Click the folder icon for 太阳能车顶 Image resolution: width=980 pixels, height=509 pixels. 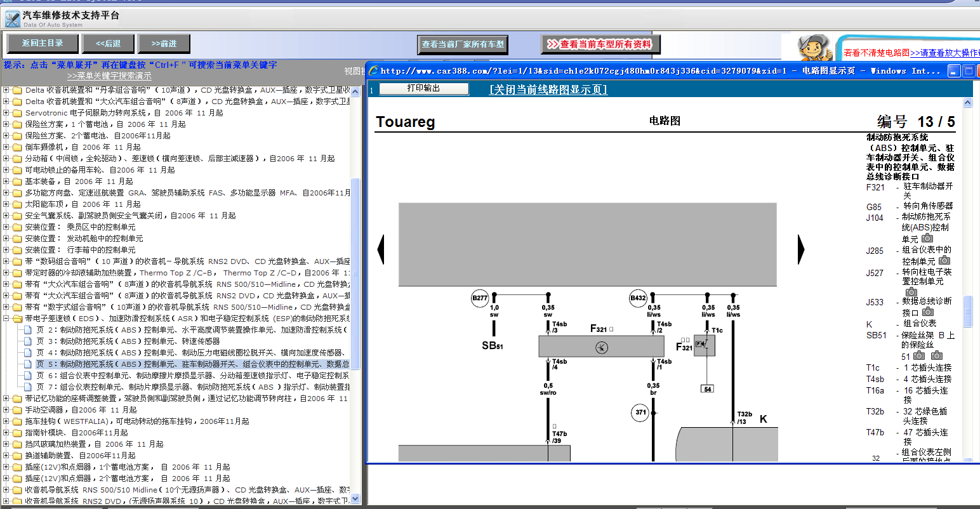(x=17, y=204)
